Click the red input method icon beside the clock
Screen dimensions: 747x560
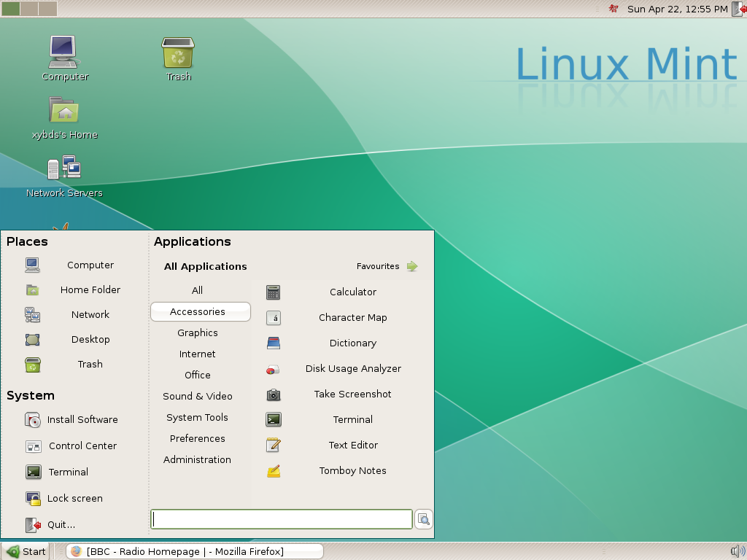(614, 9)
